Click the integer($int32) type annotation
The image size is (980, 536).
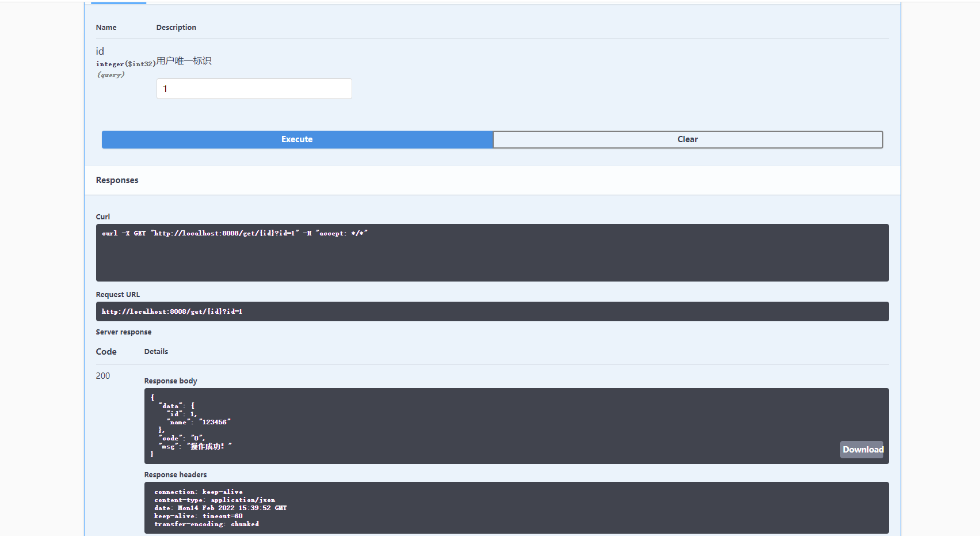click(x=124, y=64)
